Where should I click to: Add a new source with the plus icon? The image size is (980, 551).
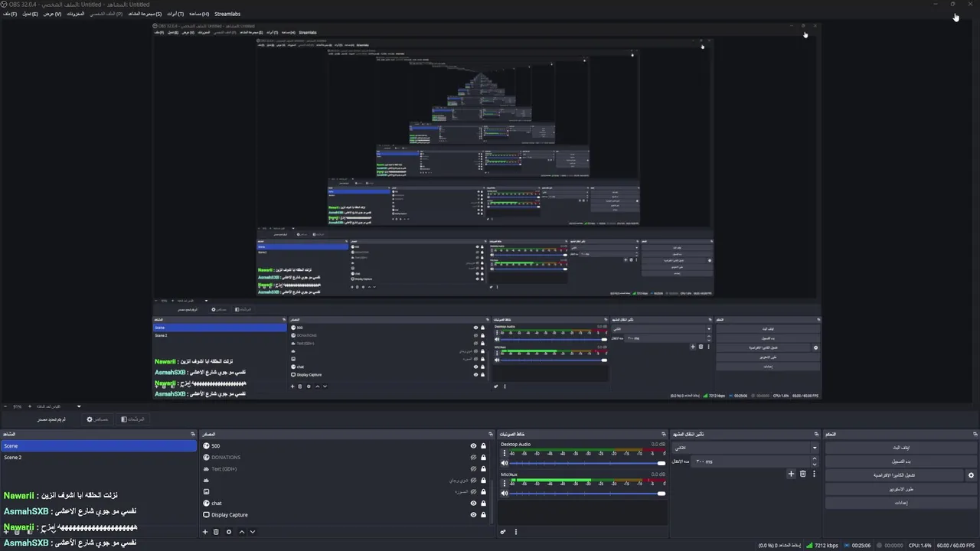tap(204, 532)
